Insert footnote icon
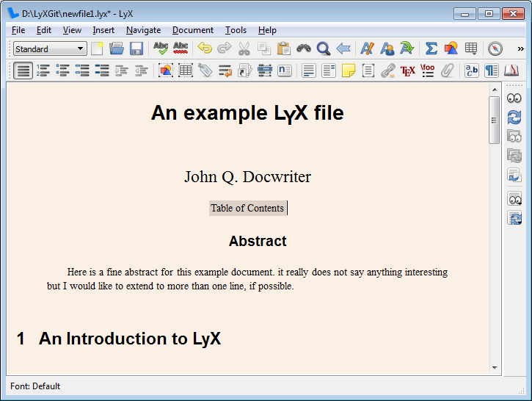The image size is (532, 401). [x=309, y=71]
